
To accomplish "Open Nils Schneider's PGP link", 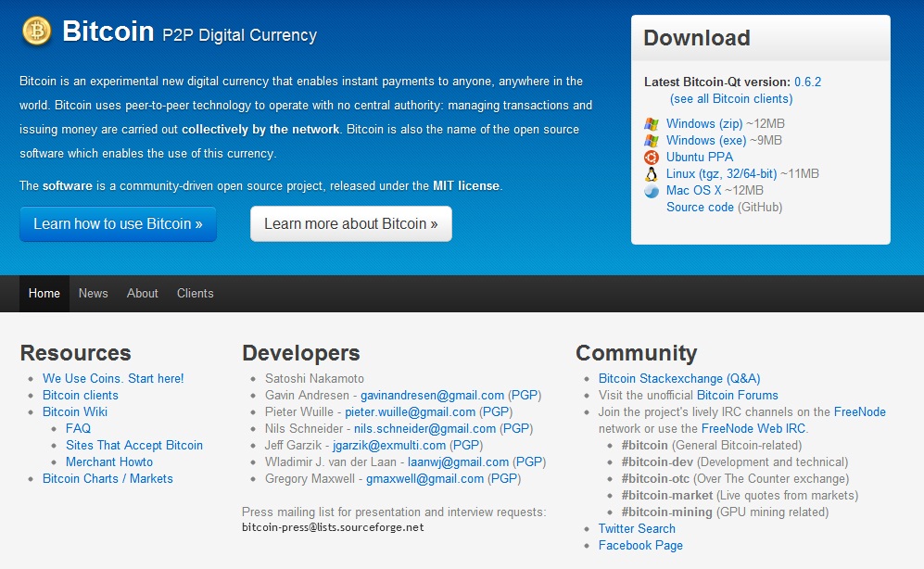I will [x=515, y=428].
